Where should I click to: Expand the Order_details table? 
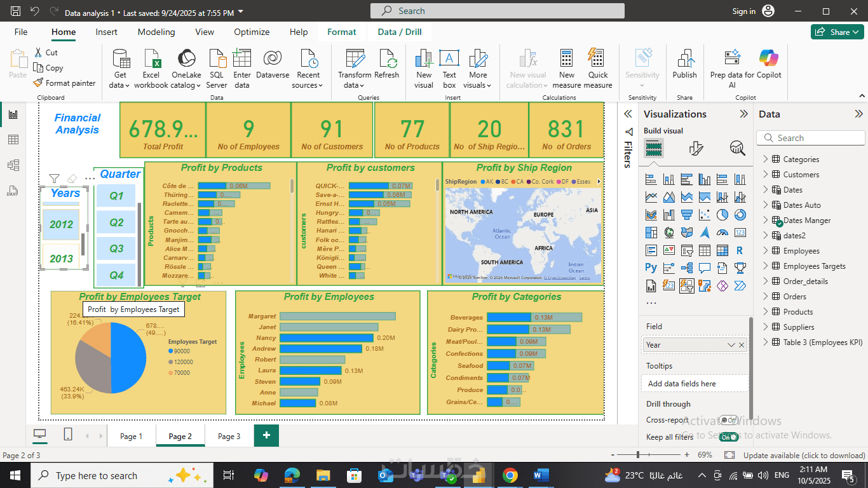point(766,281)
